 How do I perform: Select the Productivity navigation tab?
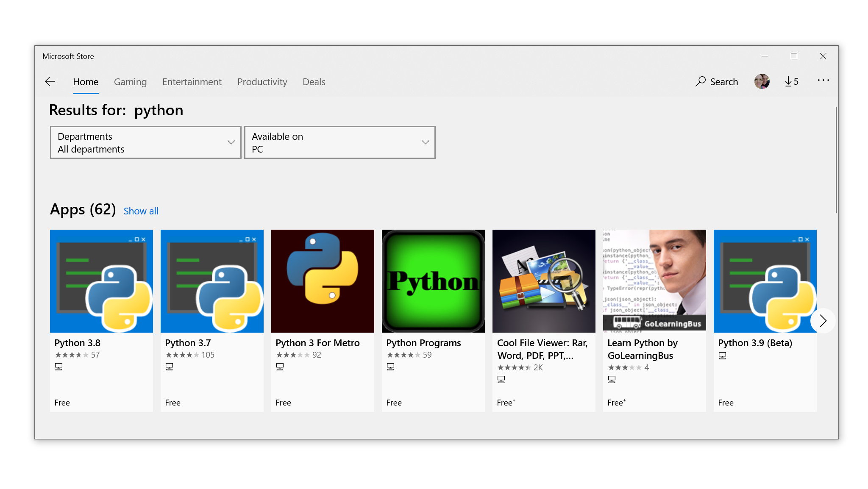pos(261,82)
